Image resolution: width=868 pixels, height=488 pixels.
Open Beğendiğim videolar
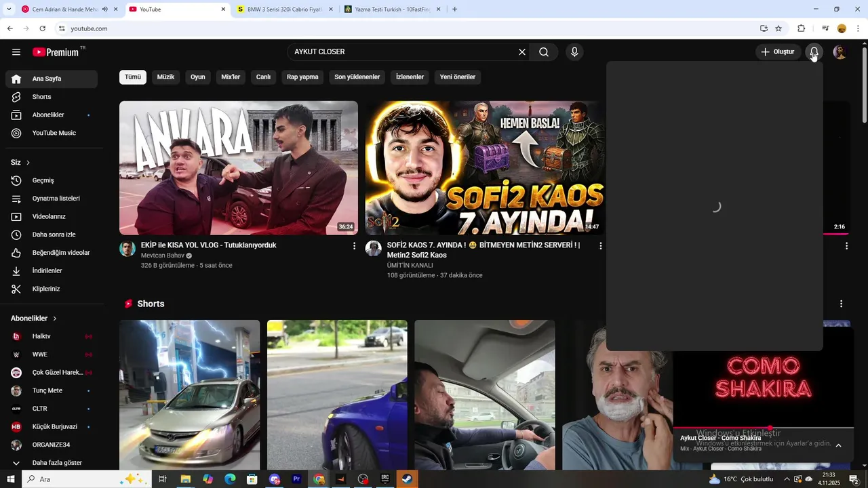click(x=52, y=253)
